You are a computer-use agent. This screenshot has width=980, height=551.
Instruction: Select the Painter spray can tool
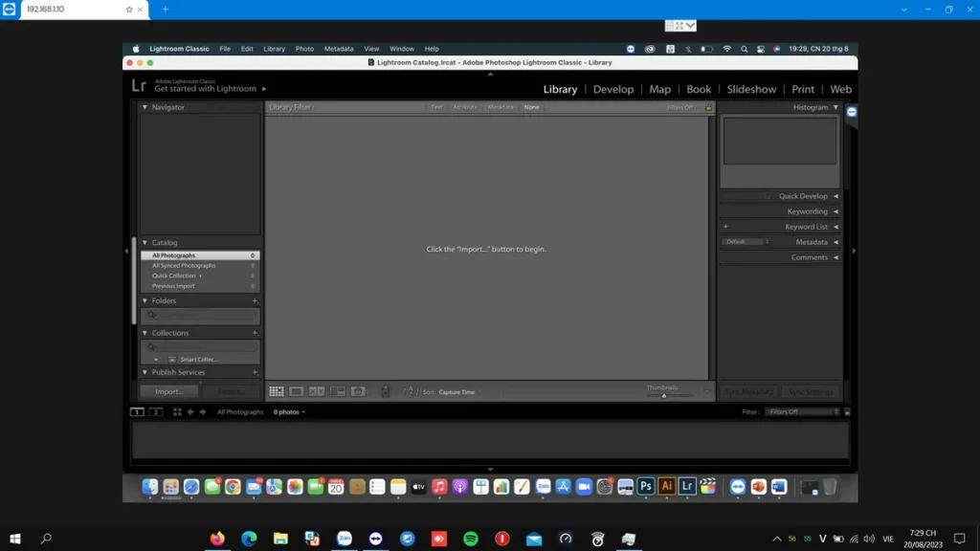386,391
